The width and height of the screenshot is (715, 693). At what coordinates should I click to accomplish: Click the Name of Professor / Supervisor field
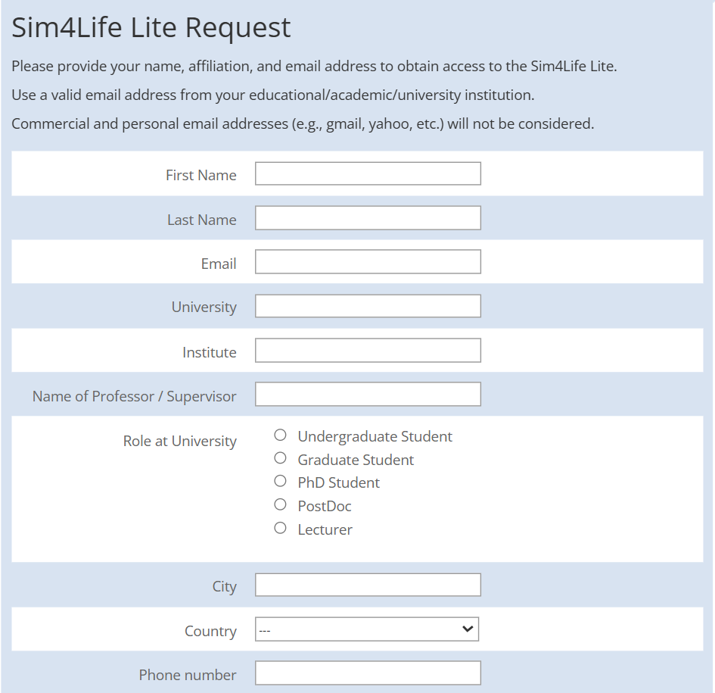pyautogui.click(x=367, y=394)
